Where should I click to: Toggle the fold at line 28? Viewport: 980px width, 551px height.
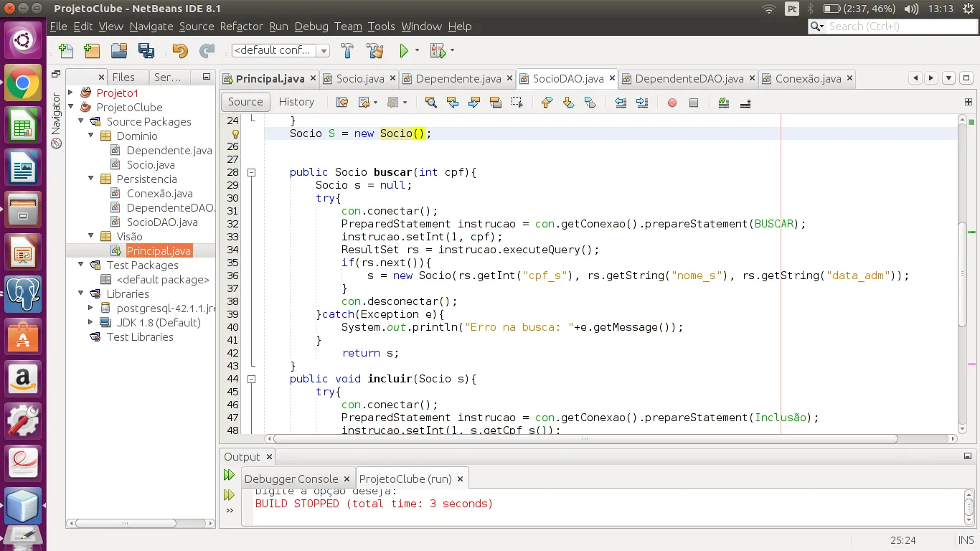[251, 172]
